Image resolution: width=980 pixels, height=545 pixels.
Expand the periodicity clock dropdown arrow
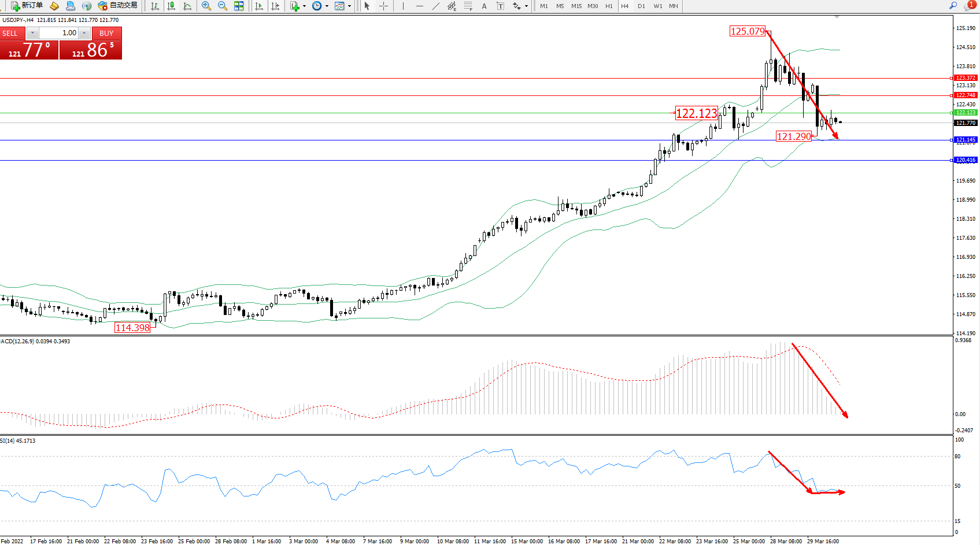point(327,6)
